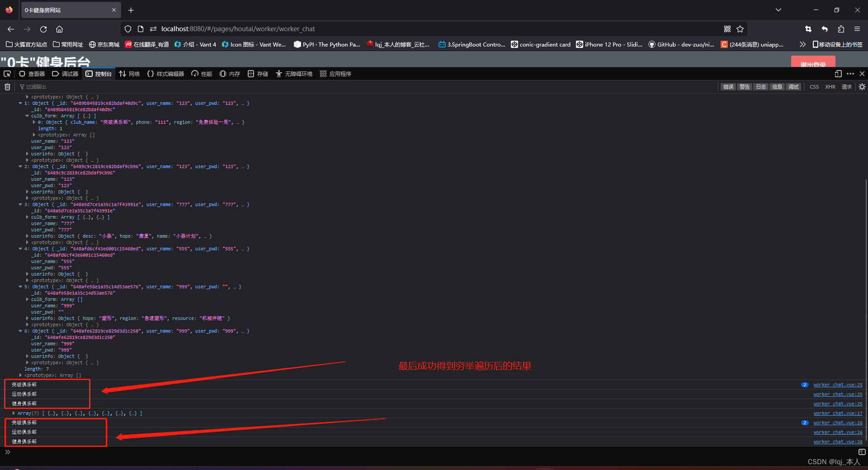The width and height of the screenshot is (868, 470).
Task: Close the developer tools panel
Action: point(862,74)
